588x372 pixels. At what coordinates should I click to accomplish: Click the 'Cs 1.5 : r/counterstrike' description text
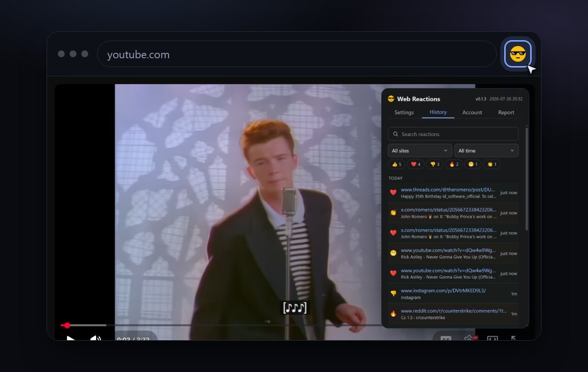pos(423,318)
